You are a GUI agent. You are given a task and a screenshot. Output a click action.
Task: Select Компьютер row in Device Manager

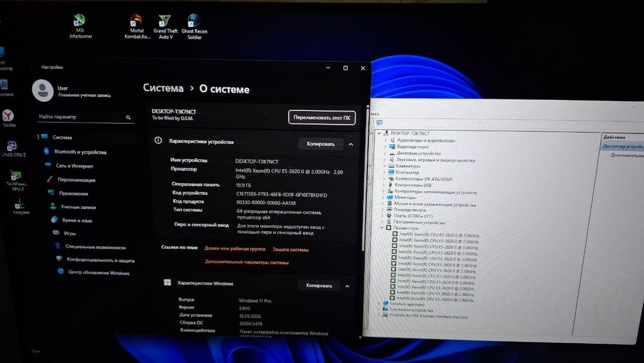click(403, 172)
